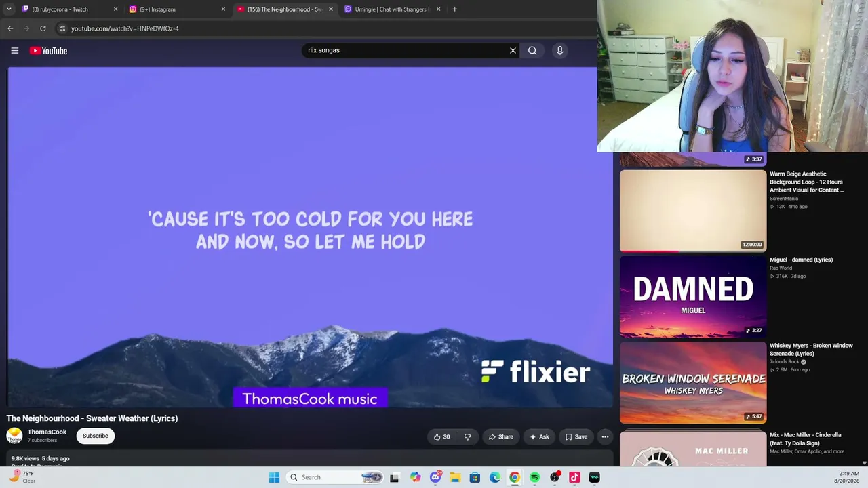This screenshot has height=488, width=868.
Task: Open the 'Mix - Mac Miller - Cinderella' title
Action: click(x=805, y=439)
